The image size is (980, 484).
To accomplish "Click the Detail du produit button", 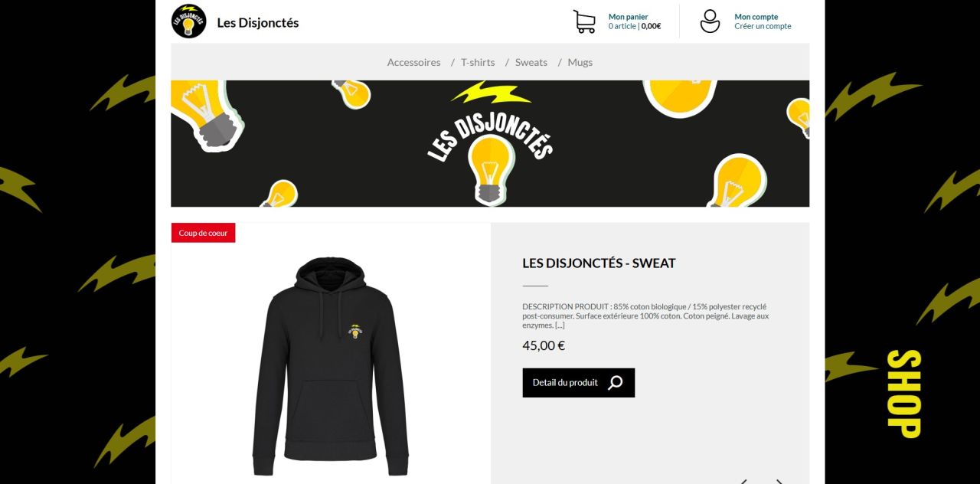I will pos(579,383).
